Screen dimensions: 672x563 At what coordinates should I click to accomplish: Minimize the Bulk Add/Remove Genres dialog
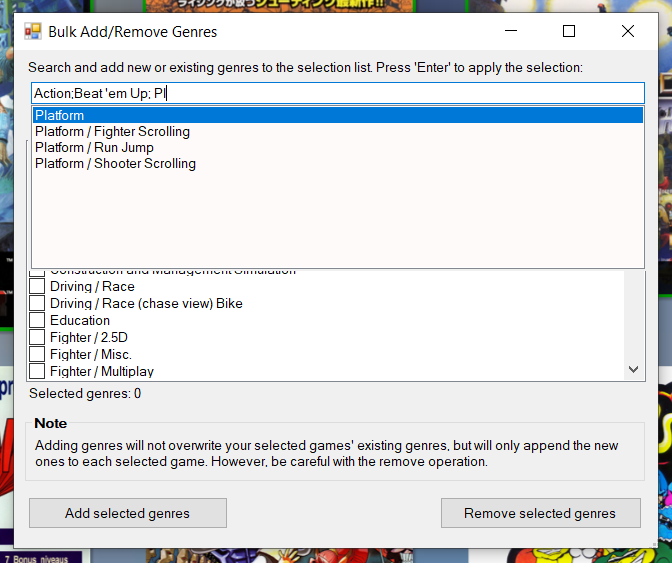click(x=511, y=31)
